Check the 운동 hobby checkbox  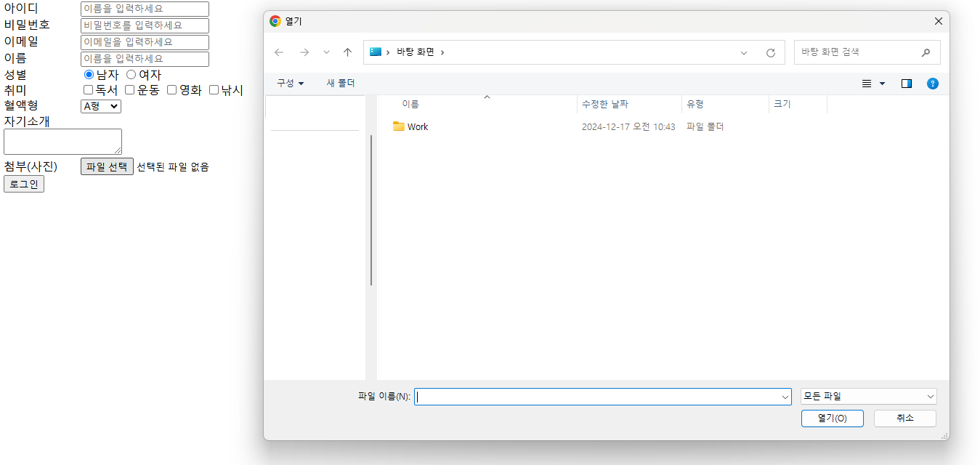(129, 90)
